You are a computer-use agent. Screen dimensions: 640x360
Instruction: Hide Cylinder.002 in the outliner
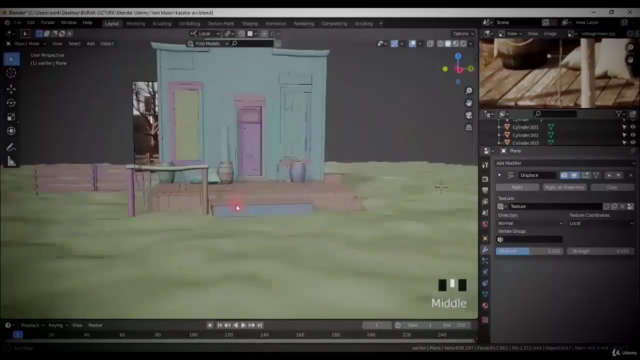click(x=633, y=135)
